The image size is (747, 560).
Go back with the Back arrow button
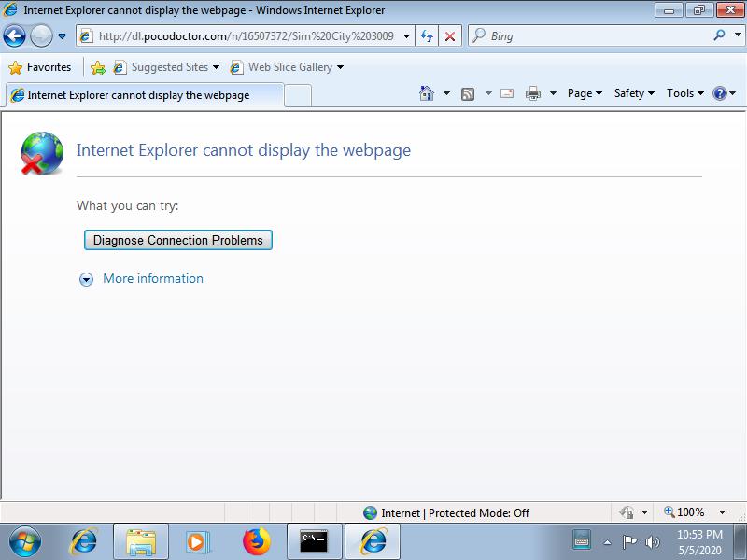coord(14,36)
